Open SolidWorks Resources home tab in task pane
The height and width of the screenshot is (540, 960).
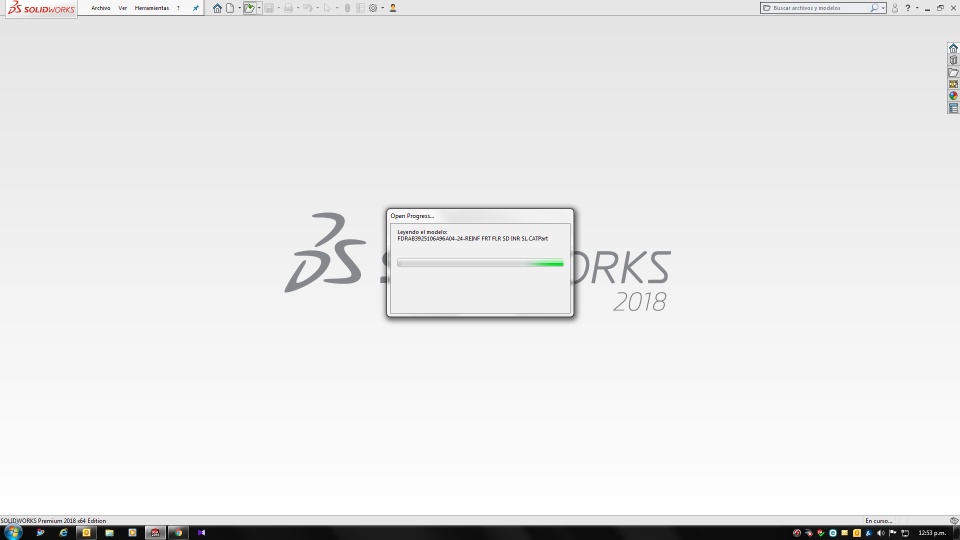pos(953,48)
